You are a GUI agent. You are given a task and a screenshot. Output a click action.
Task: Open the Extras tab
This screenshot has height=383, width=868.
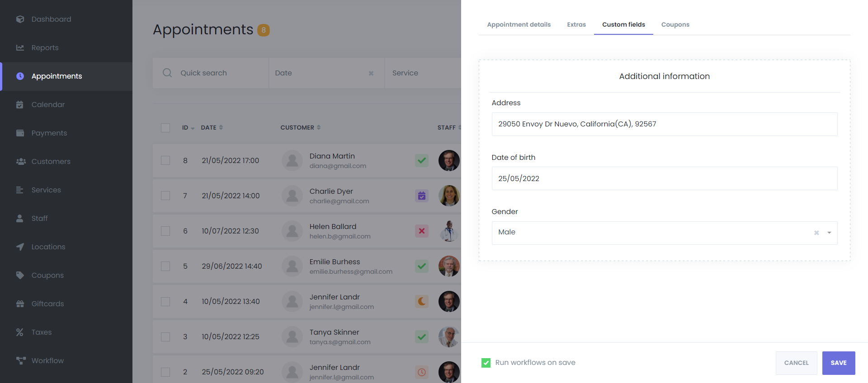pos(576,24)
